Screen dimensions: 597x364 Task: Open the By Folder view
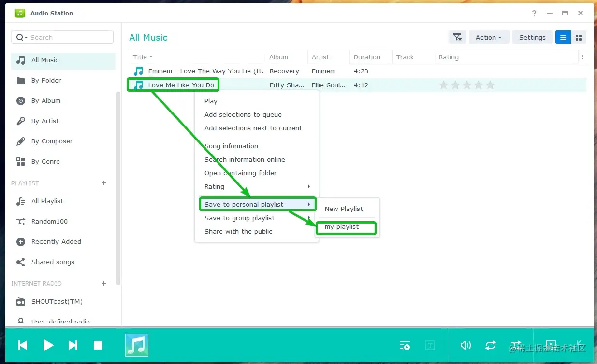[x=63, y=81]
